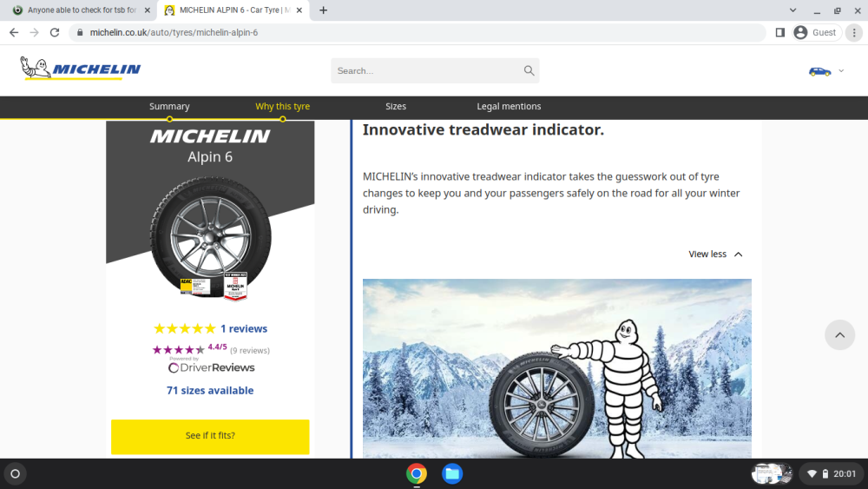This screenshot has width=868, height=489.
Task: Click the test winner badge on tyre
Action: click(235, 286)
